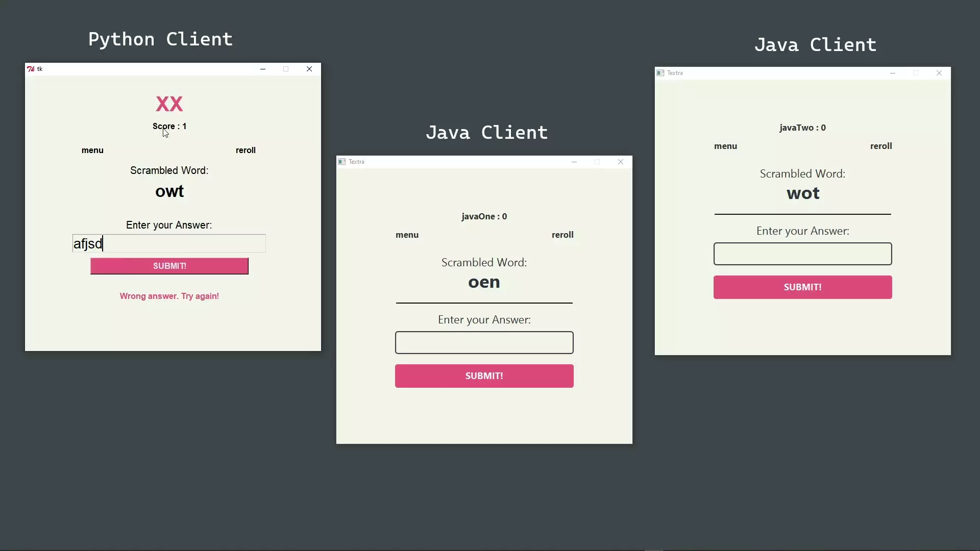This screenshot has height=551, width=980.
Task: Click the Textra icon in the javaTwo window
Action: tap(660, 73)
